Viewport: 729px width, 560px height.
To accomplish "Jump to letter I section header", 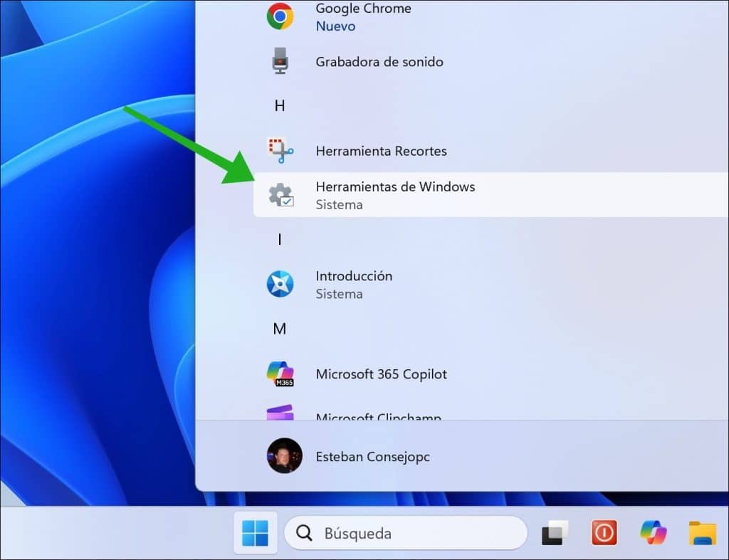I will (279, 239).
